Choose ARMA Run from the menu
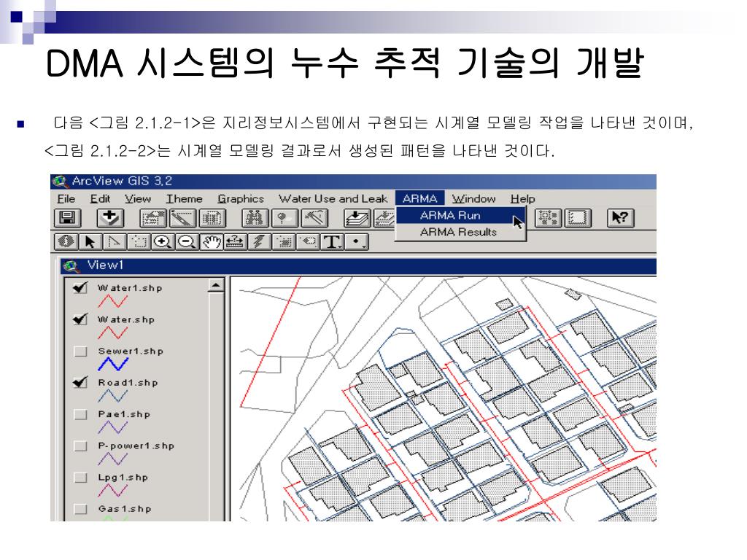 [x=460, y=215]
